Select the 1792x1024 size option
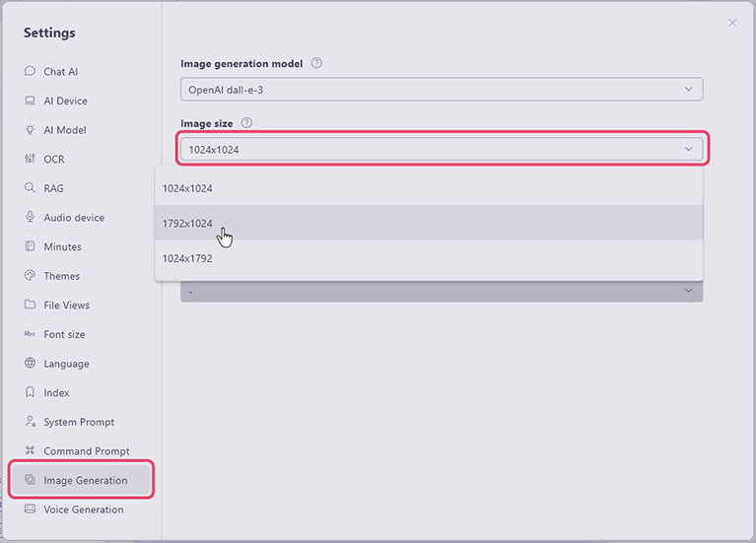The height and width of the screenshot is (543, 756). (x=187, y=223)
